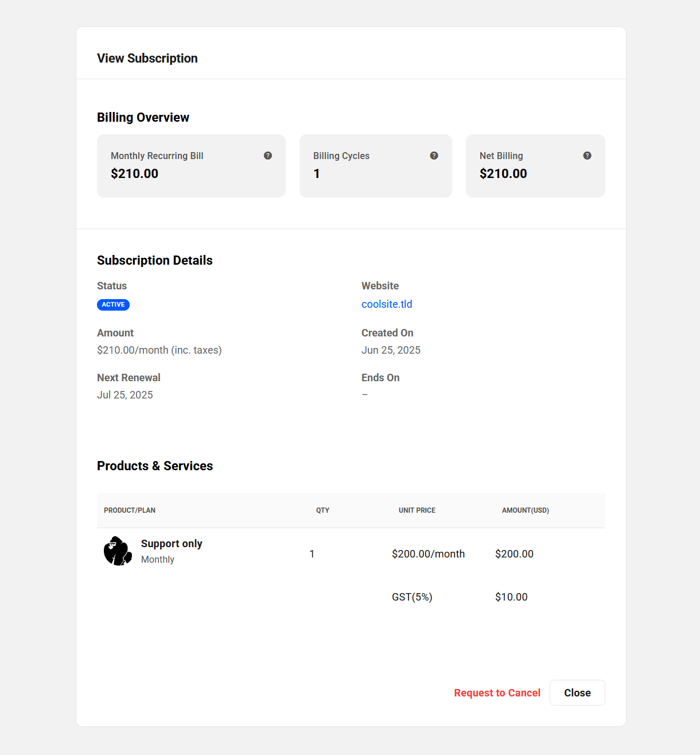Select the Support only product name
Image resolution: width=700 pixels, height=755 pixels.
[x=172, y=544]
